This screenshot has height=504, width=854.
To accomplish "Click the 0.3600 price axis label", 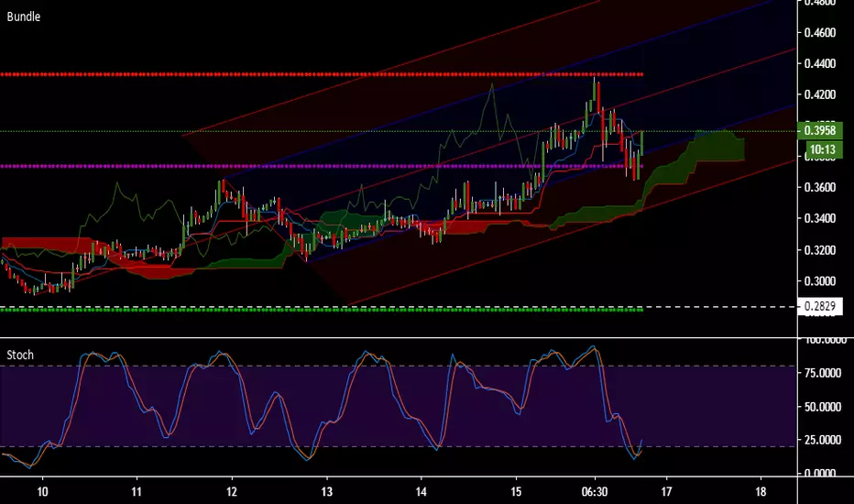I will point(820,188).
